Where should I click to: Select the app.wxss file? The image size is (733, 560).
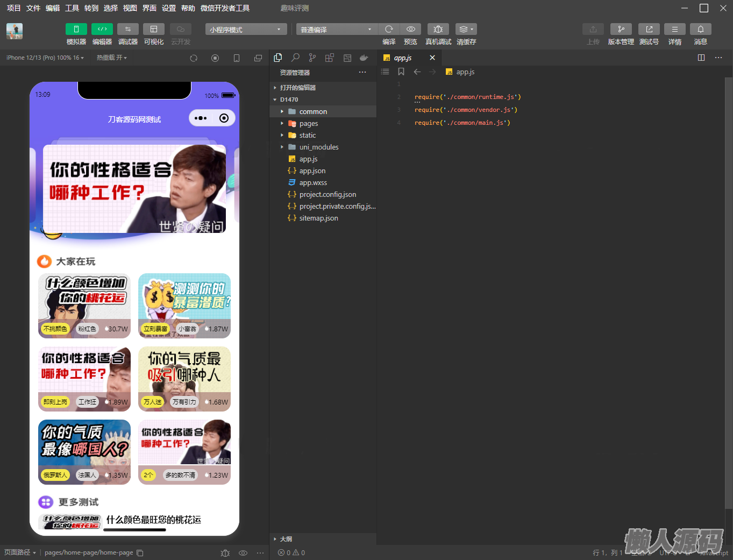pyautogui.click(x=313, y=183)
